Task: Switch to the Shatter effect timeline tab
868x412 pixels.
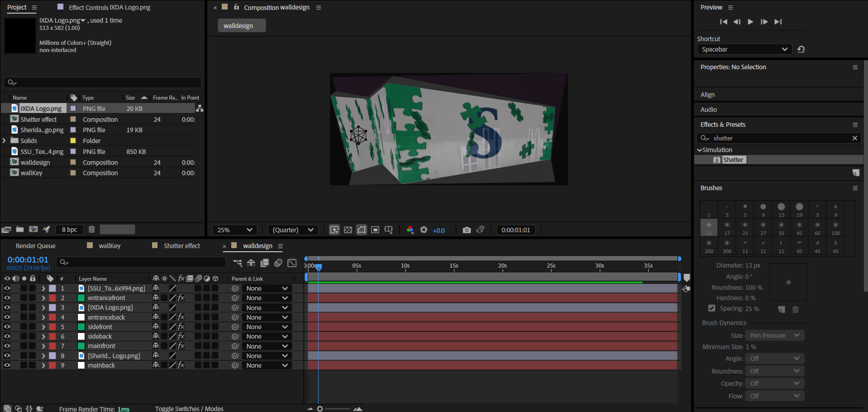Action: [181, 246]
